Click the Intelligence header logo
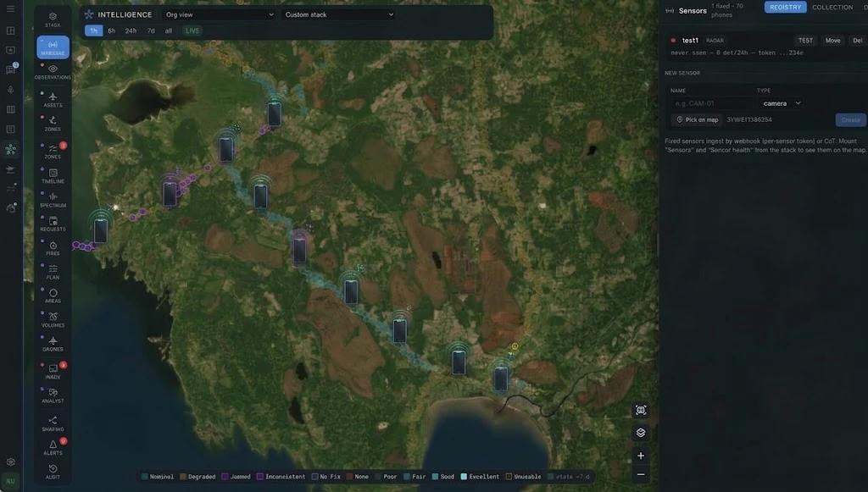The width and height of the screenshot is (868, 492). pos(89,15)
